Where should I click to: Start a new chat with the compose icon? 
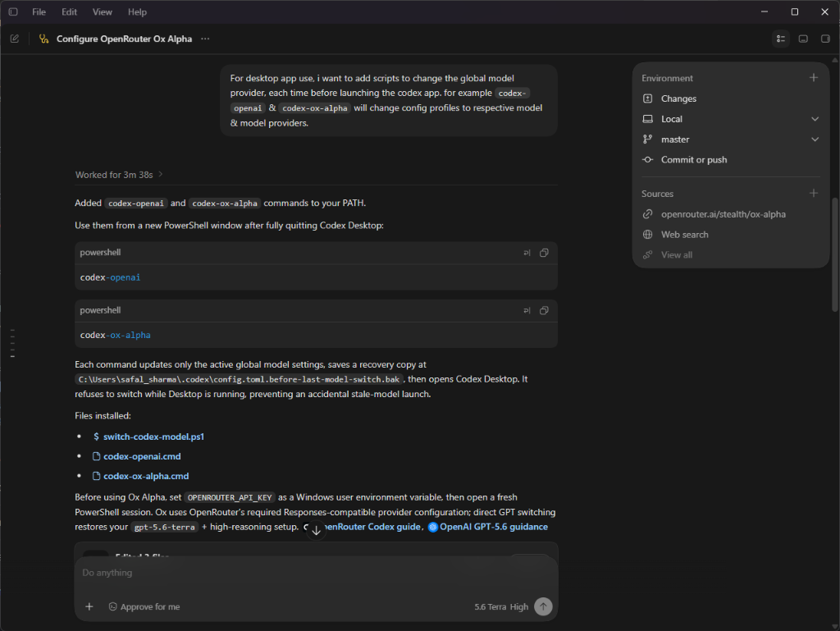tap(15, 39)
